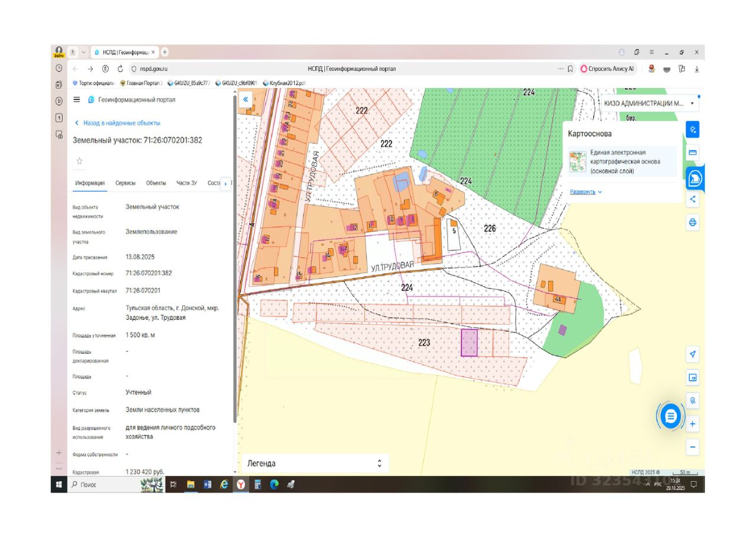The image size is (756, 535).
Task: Go back to the previous browser page
Action: [x=75, y=69]
